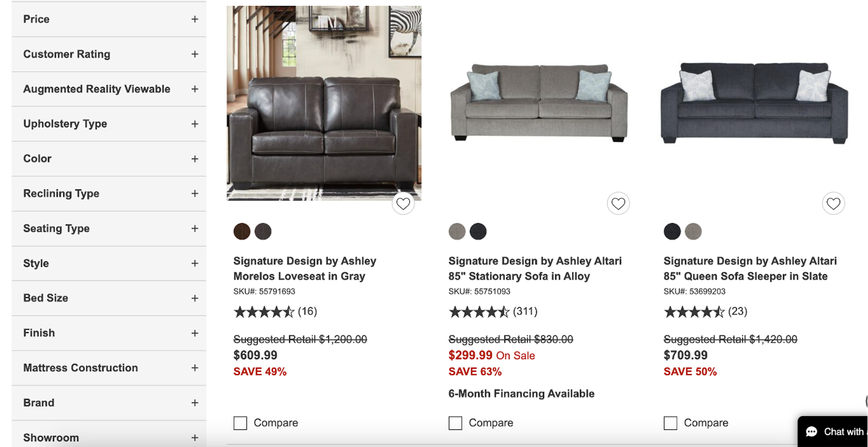Screen dimensions: 868x447
Task: Click plus icon next to Price filter
Action: click(x=195, y=19)
